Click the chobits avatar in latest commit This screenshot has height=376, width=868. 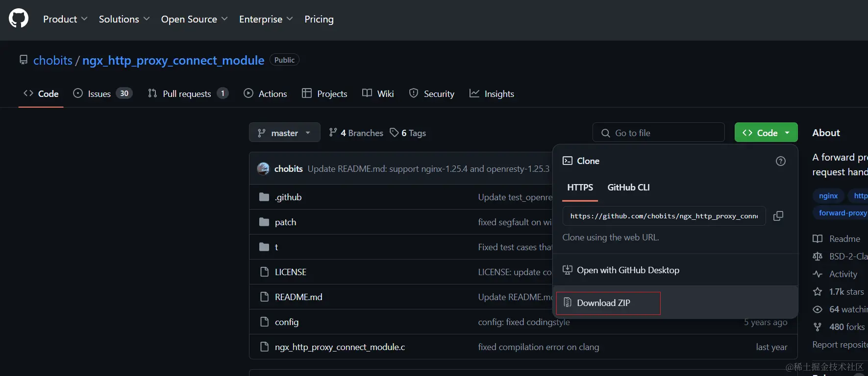(x=263, y=169)
